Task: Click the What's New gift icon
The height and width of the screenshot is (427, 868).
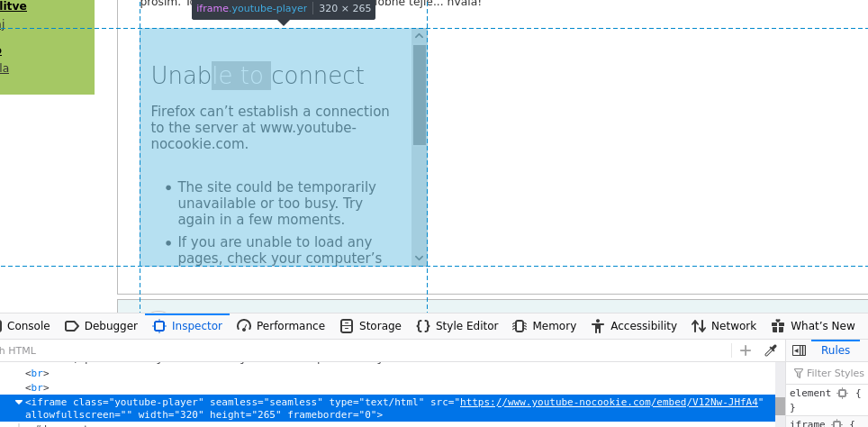Action: pos(778,326)
